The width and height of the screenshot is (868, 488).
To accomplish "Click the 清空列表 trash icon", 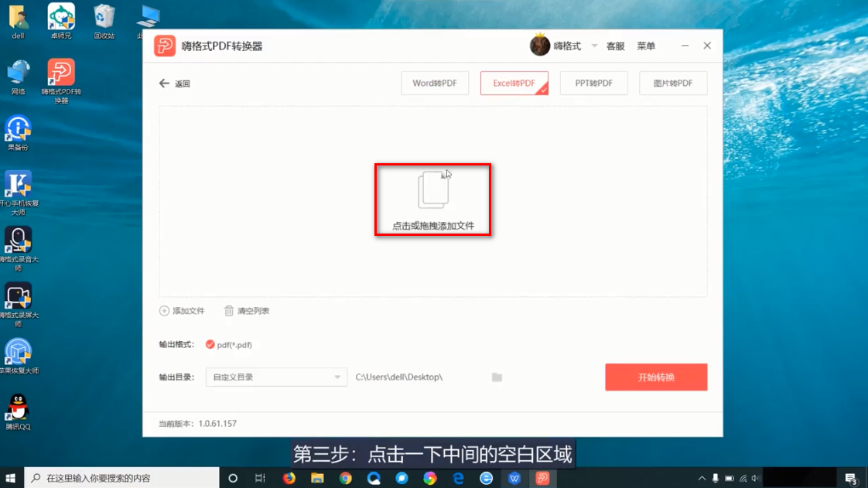I will (x=229, y=311).
